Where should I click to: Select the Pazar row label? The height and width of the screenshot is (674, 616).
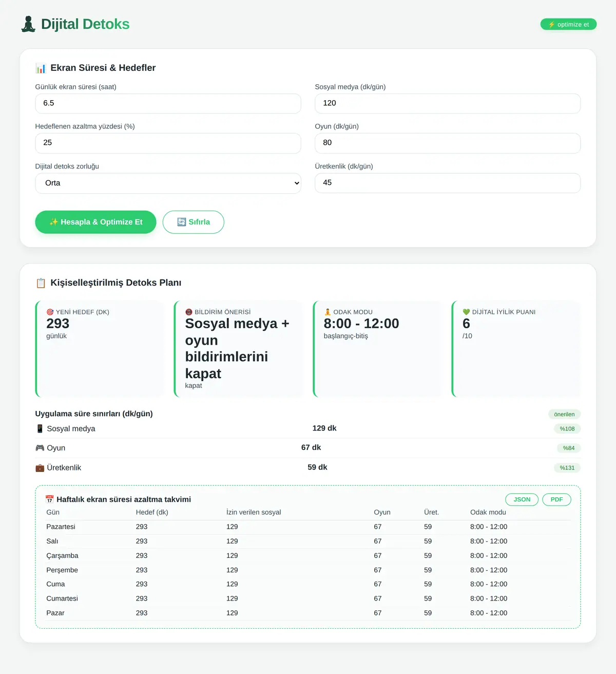pyautogui.click(x=55, y=613)
